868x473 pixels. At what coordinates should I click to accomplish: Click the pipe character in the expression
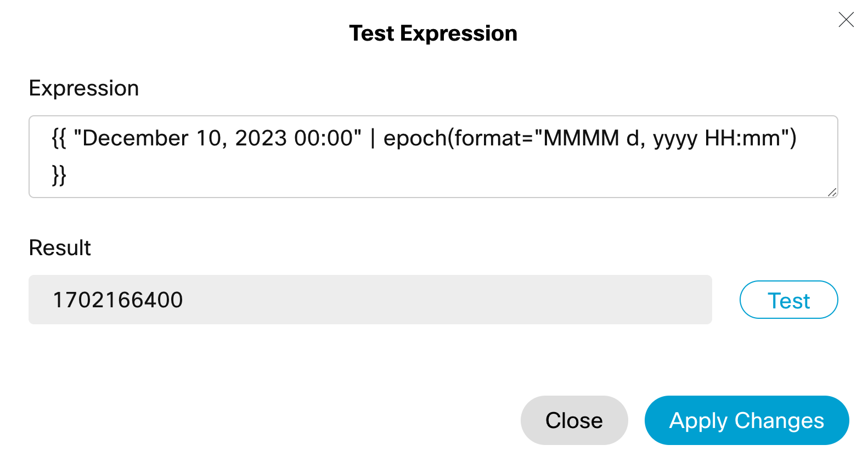click(x=373, y=138)
